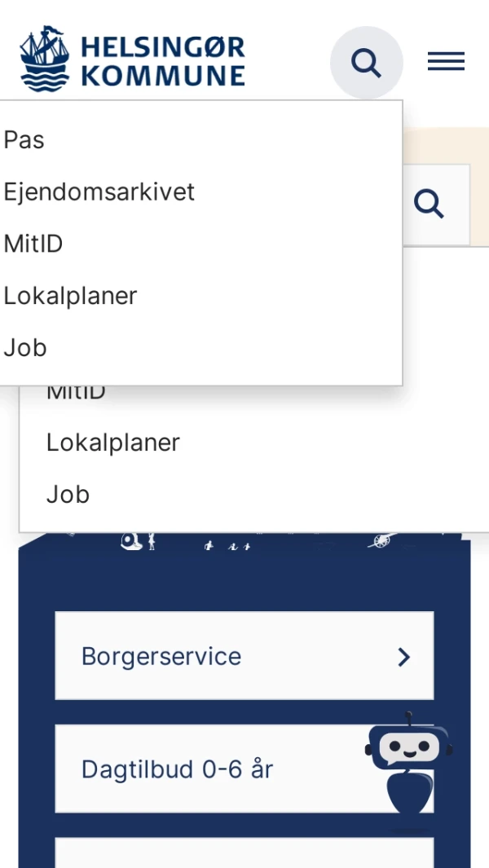Click the magnifier icon beside the search field
The image size is (489, 868).
click(429, 205)
